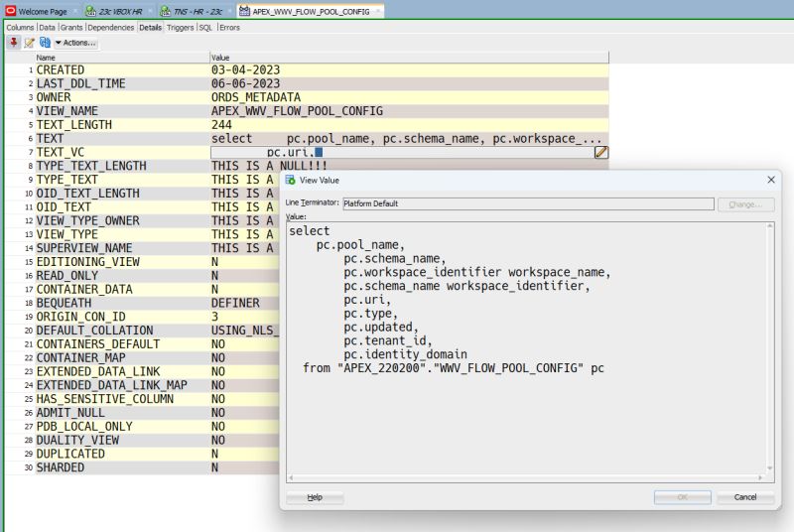The height and width of the screenshot is (532, 794).
Task: Close the View Value dialog
Action: pyautogui.click(x=771, y=180)
